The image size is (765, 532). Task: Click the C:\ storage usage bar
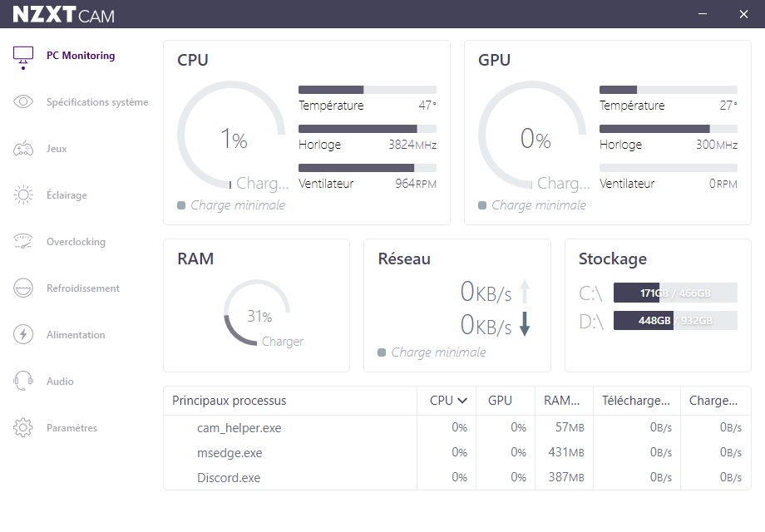tap(674, 293)
